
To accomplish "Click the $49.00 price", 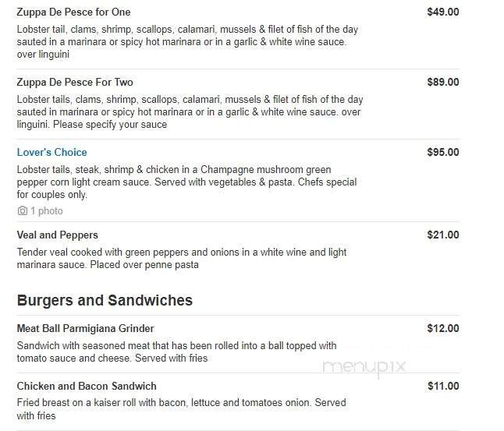I will (x=442, y=12).
